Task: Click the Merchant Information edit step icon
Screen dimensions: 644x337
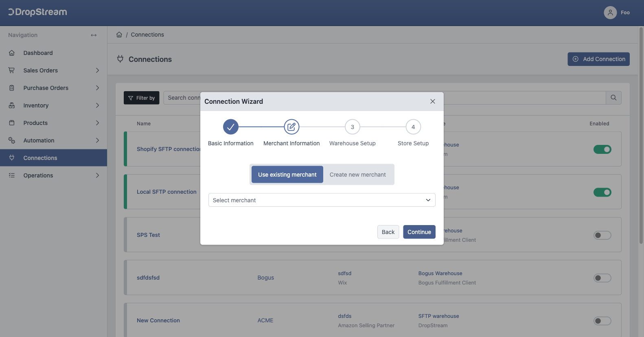Action: 291,127
